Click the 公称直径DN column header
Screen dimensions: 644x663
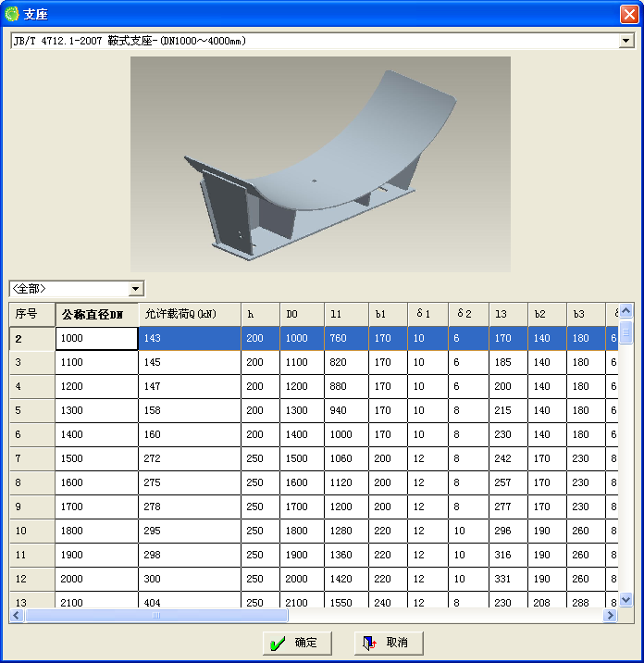coord(96,314)
